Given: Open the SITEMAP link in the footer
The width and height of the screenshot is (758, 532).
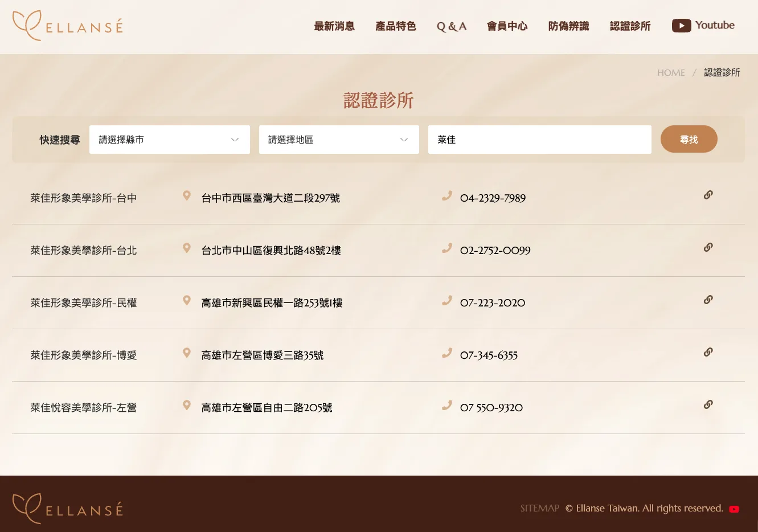Looking at the screenshot, I should 539,508.
